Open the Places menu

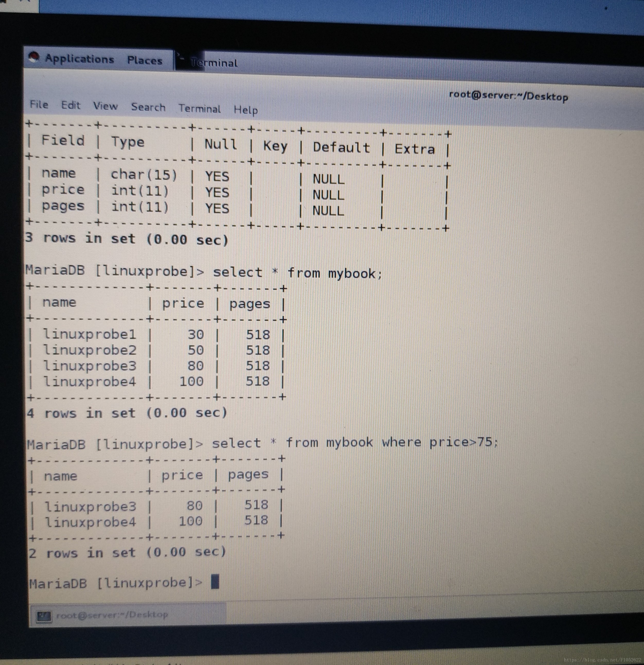[145, 60]
